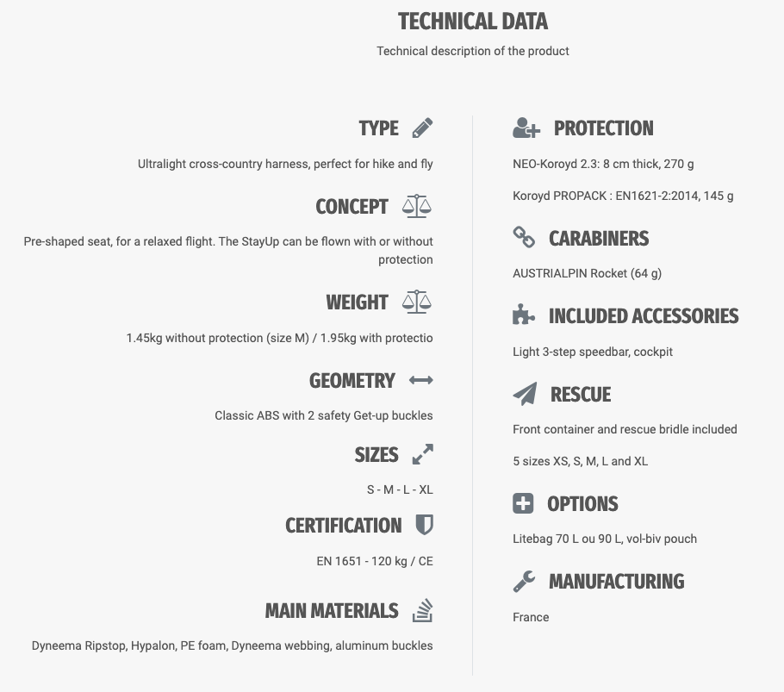
Task: Click the EN 1651 certification text
Action: [x=374, y=561]
